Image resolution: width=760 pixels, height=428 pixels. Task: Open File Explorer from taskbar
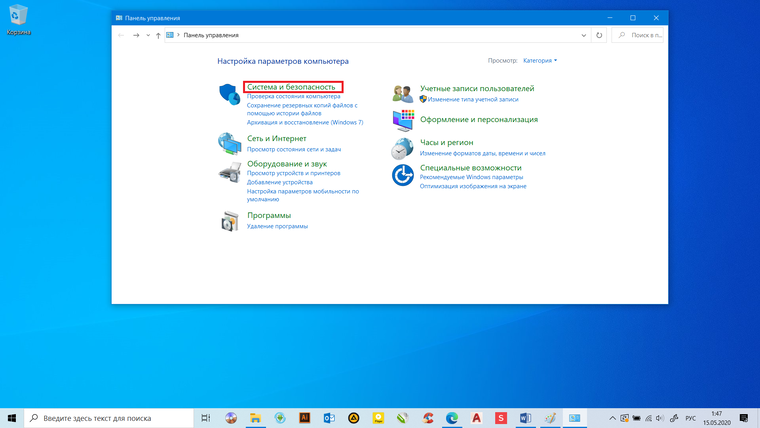coord(255,418)
